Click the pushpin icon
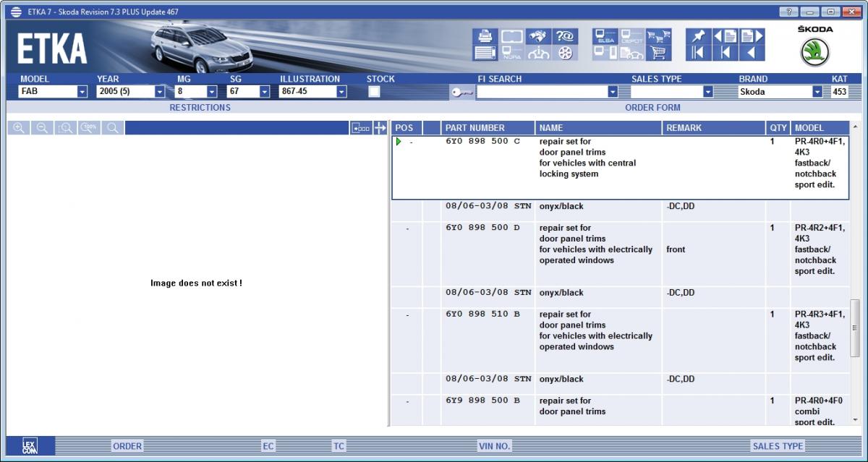Screen dimensions: 868x462 698,36
